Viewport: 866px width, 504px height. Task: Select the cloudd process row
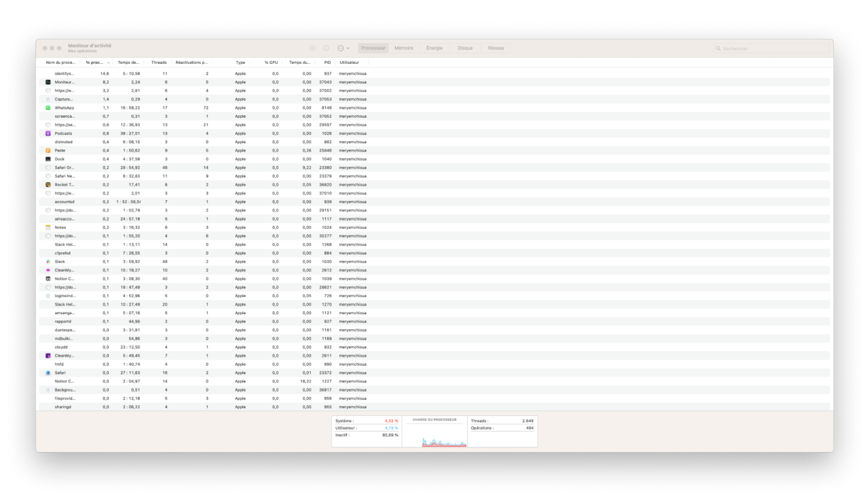435,347
